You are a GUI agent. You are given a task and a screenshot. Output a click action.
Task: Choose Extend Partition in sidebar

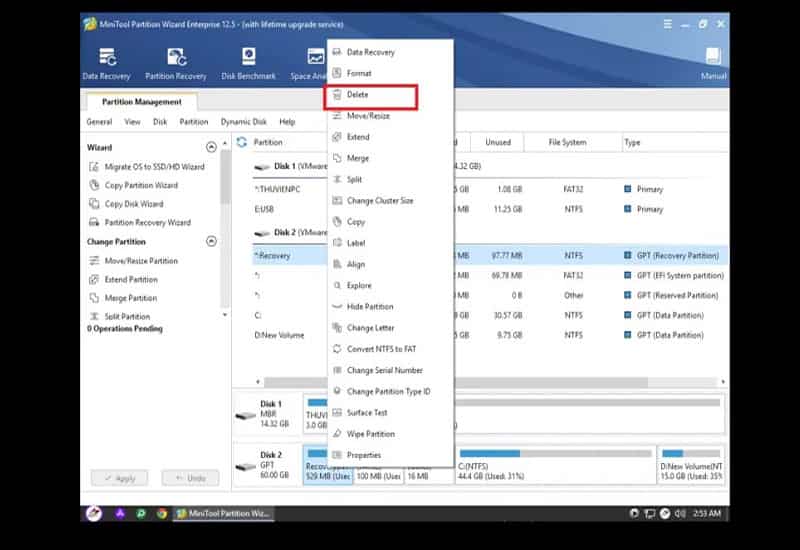coord(123,280)
